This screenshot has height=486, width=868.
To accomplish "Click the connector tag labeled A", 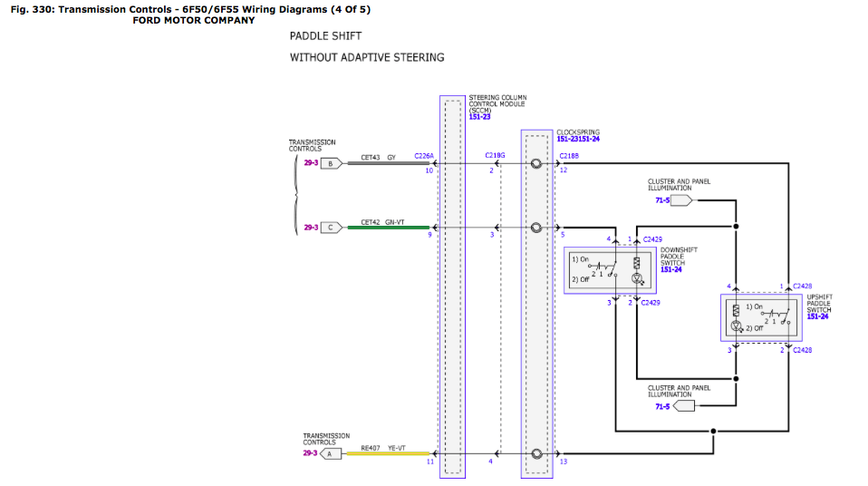I will click(x=331, y=453).
